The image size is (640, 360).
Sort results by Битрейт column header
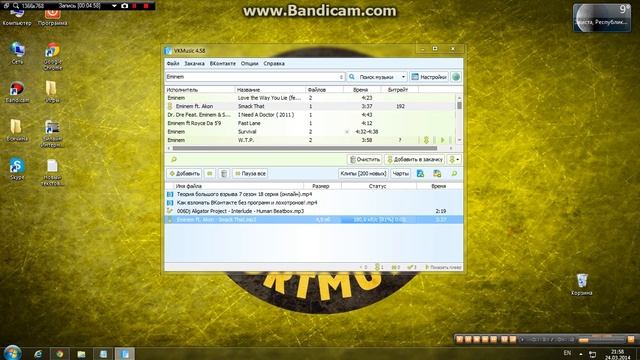[x=400, y=89]
